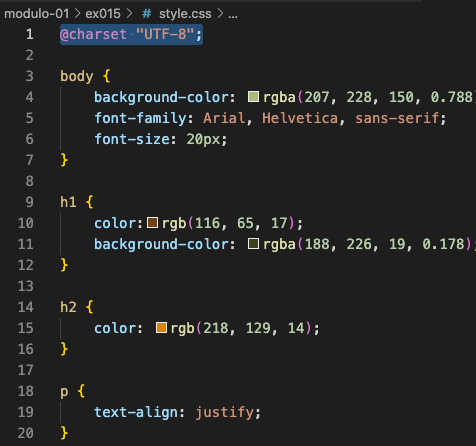Open color picker for rgb(218, 129, 14) swatch

click(161, 328)
